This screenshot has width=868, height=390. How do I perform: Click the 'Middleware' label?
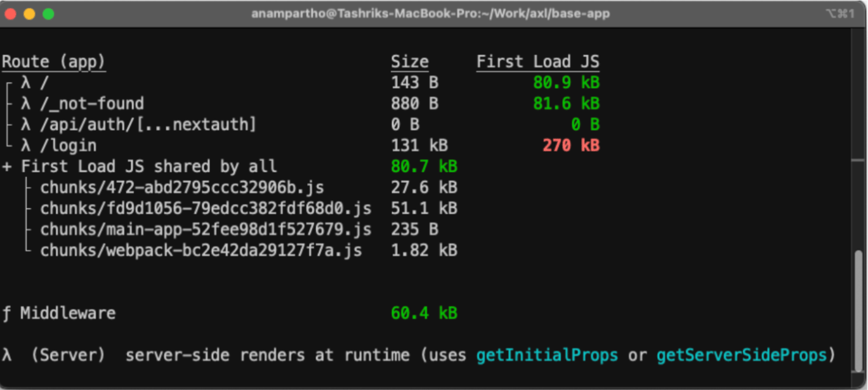pos(68,313)
